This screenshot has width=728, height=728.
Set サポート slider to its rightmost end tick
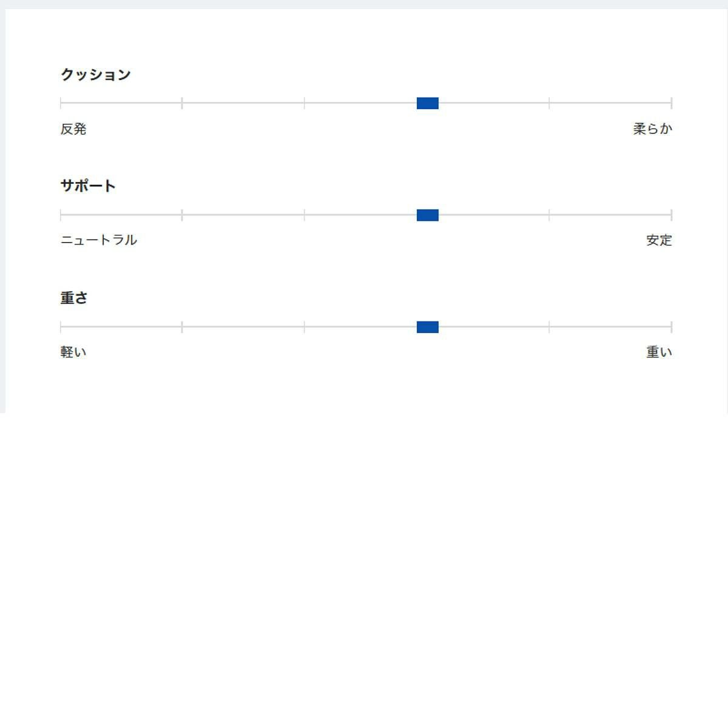point(671,215)
